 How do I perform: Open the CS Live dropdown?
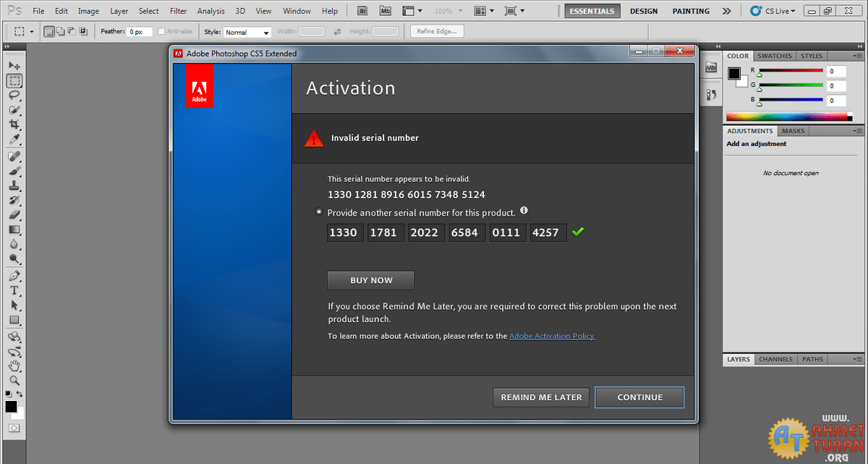773,11
